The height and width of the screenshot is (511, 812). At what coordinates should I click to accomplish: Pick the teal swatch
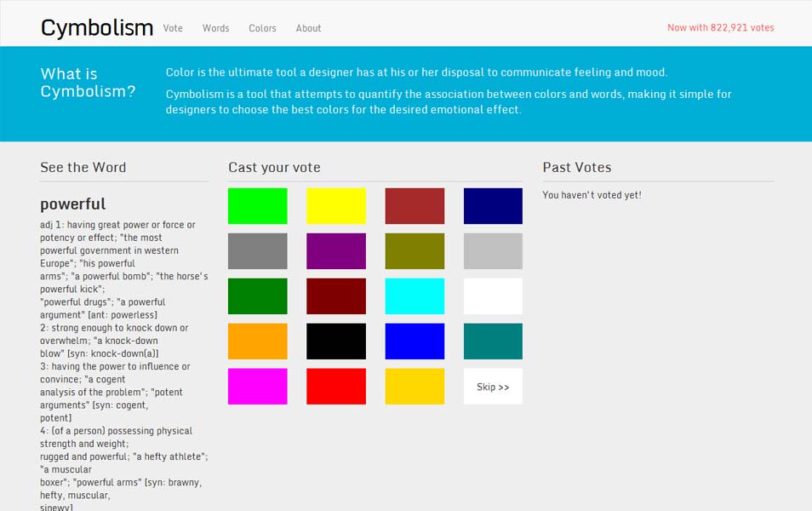point(493,342)
